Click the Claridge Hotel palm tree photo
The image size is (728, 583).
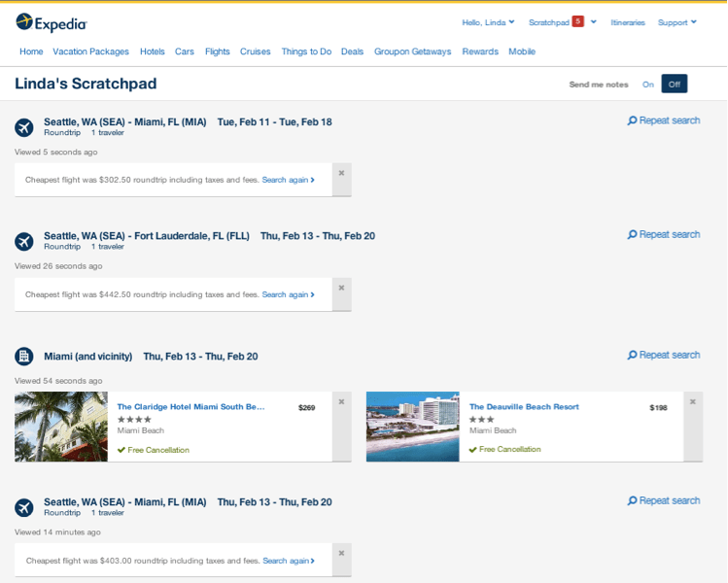[x=61, y=427]
